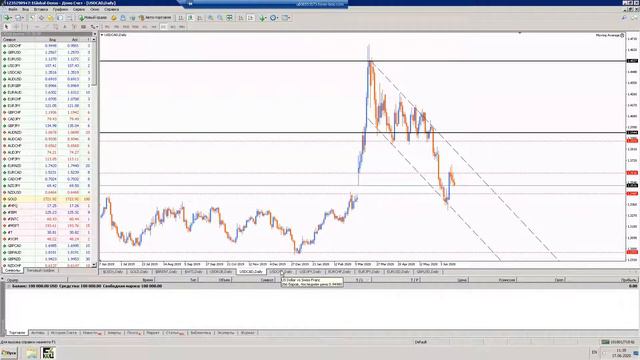Open the indicators list dropdown
640x360 pixels.
click(263, 18)
